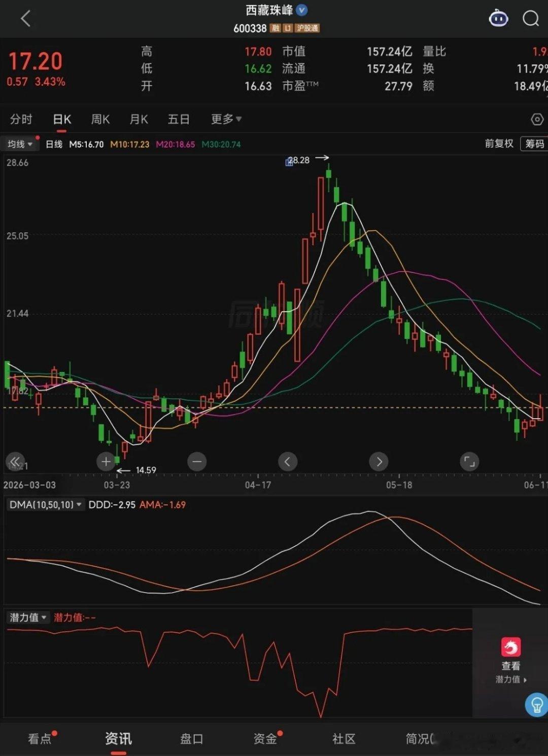Open the DMA(10,50,10) indicator dropdown
The image size is (548, 756).
click(x=45, y=505)
